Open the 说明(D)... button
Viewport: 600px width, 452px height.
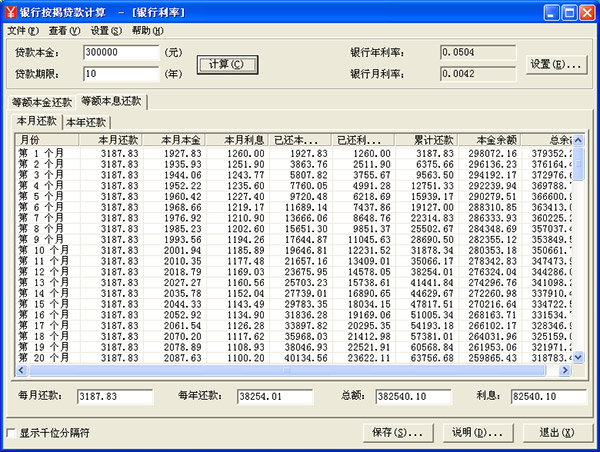pos(478,432)
